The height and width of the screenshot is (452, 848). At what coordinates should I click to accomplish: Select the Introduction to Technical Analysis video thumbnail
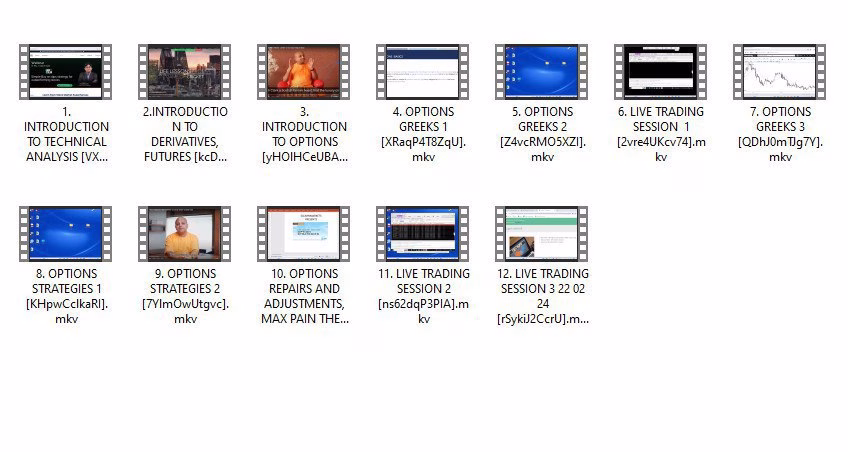pos(65,71)
